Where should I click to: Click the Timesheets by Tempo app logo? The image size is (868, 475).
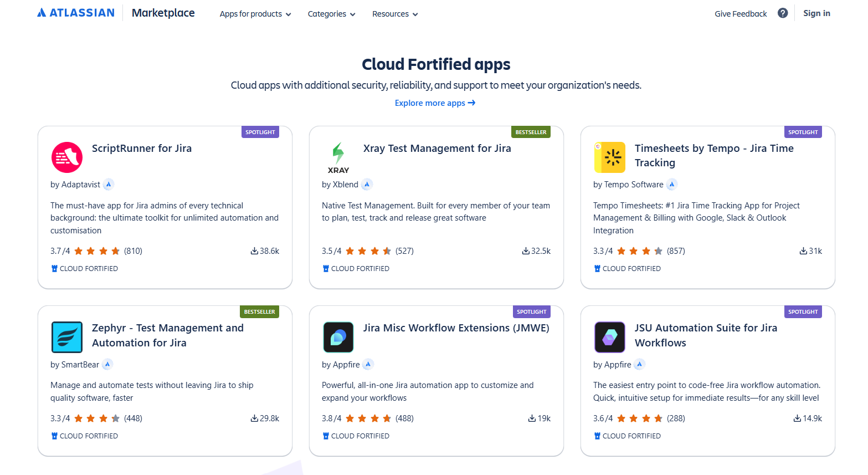tap(610, 157)
